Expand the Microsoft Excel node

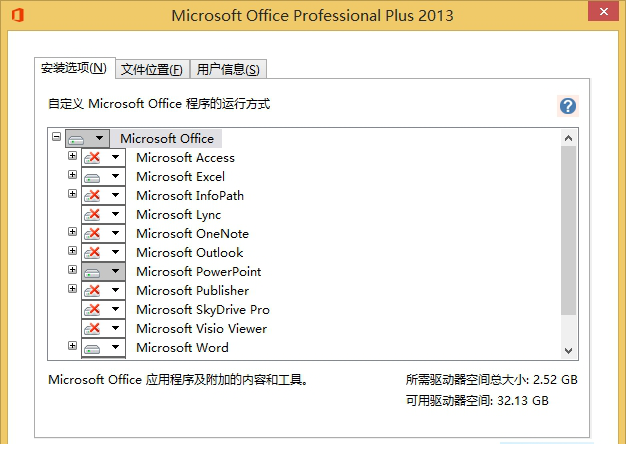pyautogui.click(x=72, y=174)
